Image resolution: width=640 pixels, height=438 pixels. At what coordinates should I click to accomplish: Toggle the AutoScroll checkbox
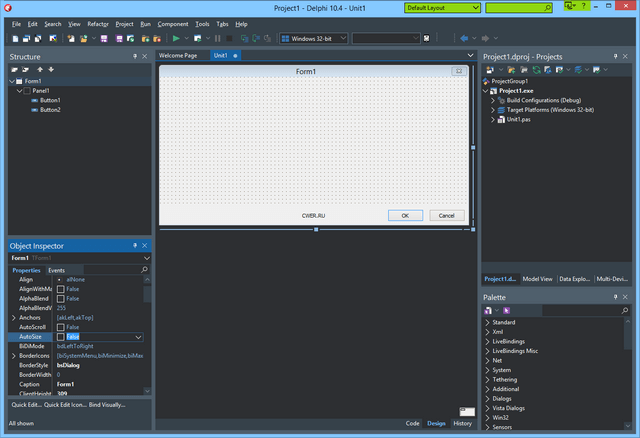pyautogui.click(x=60, y=327)
